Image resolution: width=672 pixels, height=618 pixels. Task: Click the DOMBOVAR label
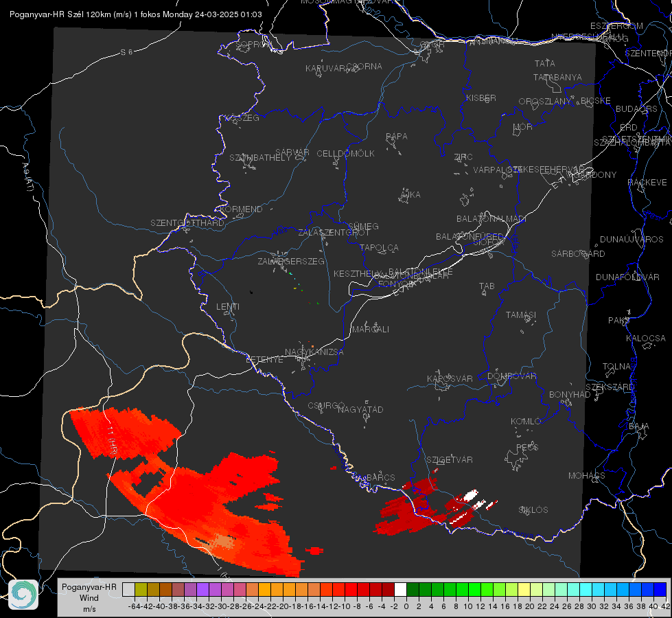[511, 376]
